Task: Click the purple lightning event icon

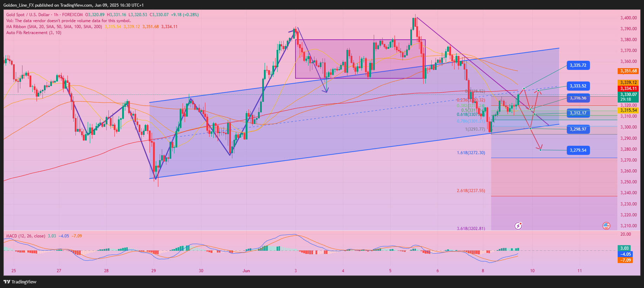Action: (x=518, y=226)
